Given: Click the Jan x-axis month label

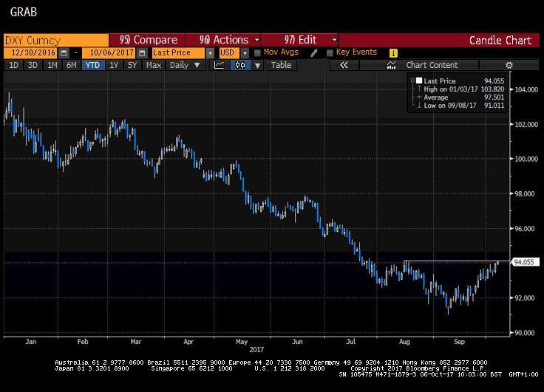Looking at the screenshot, I should [30, 342].
